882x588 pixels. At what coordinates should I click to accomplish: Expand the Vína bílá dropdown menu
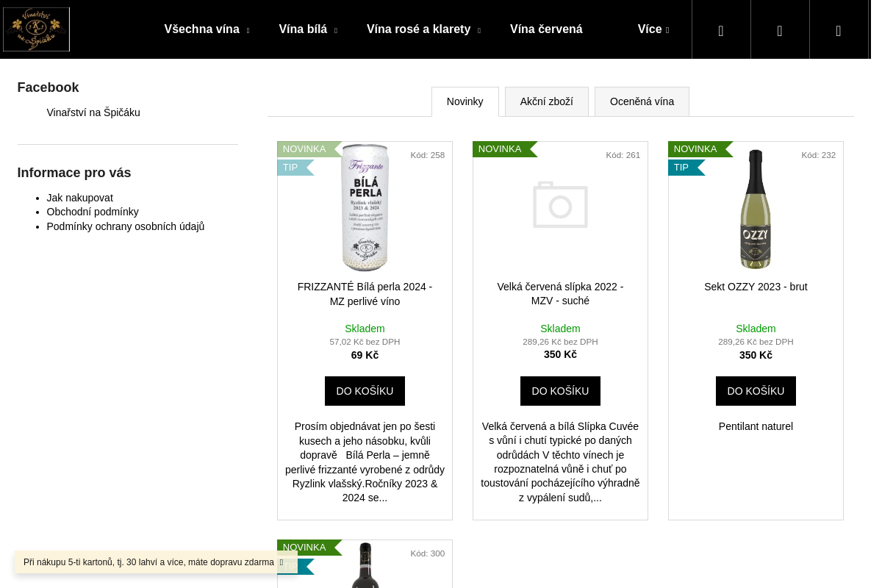click(x=335, y=31)
